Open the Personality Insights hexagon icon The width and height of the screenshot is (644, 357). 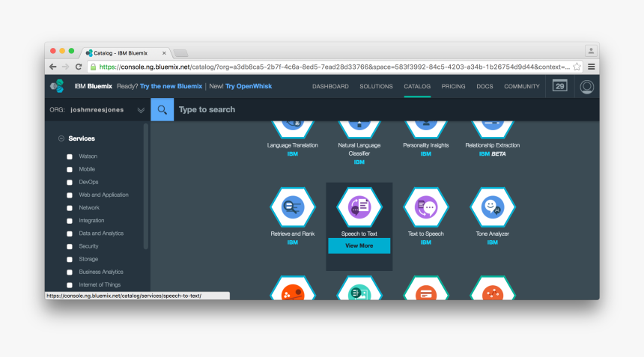click(x=426, y=129)
